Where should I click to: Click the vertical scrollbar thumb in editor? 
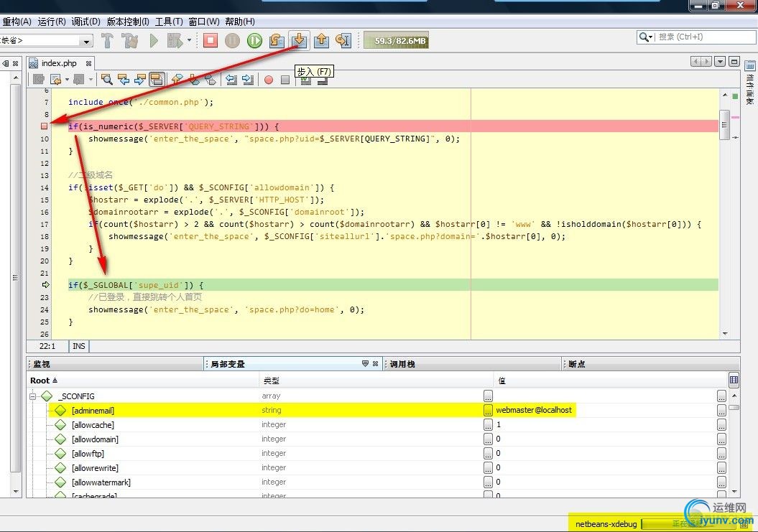coord(724,125)
